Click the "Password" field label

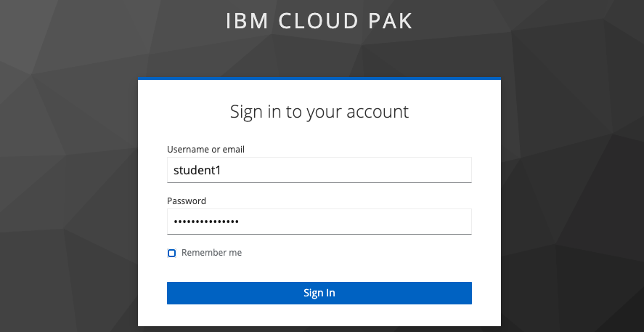pyautogui.click(x=187, y=201)
